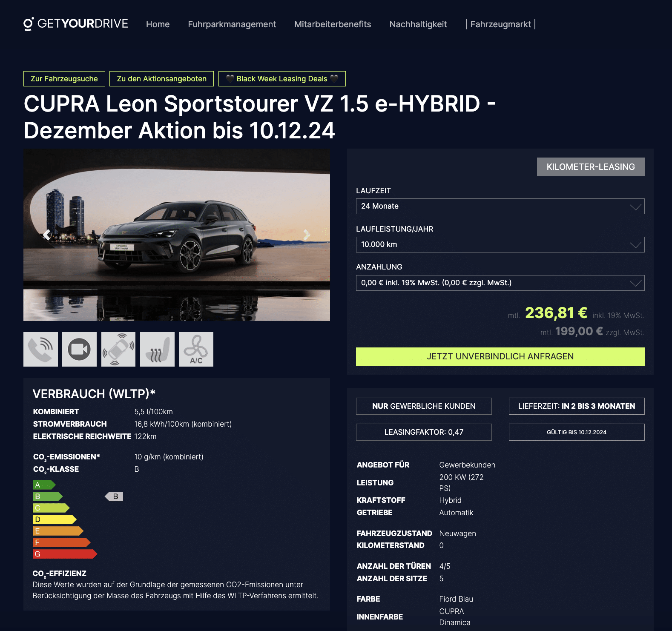The image size is (672, 631).
Task: Click the page title CUPRA Leon Sportstourer
Action: click(x=260, y=117)
